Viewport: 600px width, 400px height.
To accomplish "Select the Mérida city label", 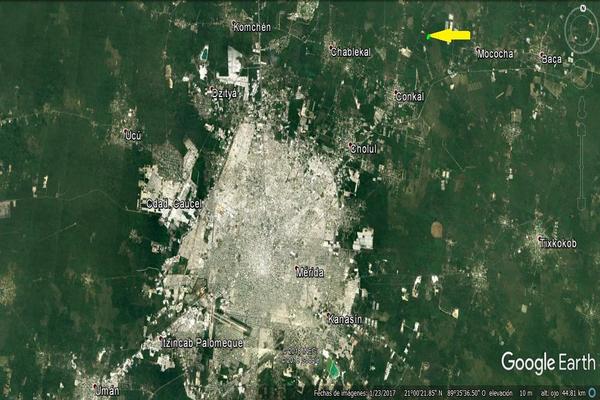I will tap(310, 272).
